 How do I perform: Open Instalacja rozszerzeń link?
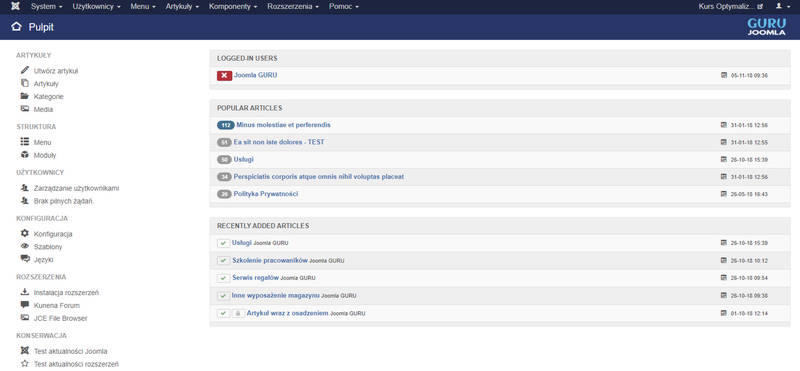coord(66,292)
